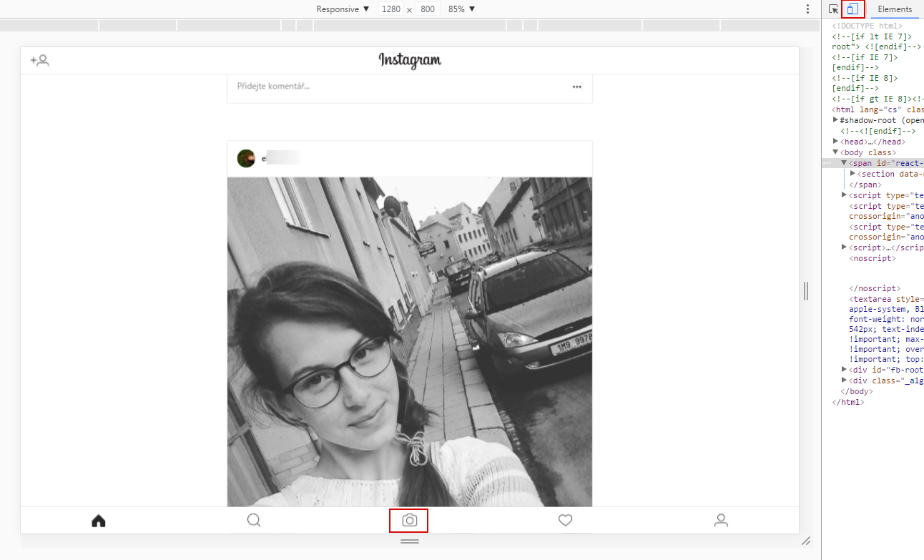Expand the #shadow-root node
Viewport: 924px width, 560px height.
(835, 119)
